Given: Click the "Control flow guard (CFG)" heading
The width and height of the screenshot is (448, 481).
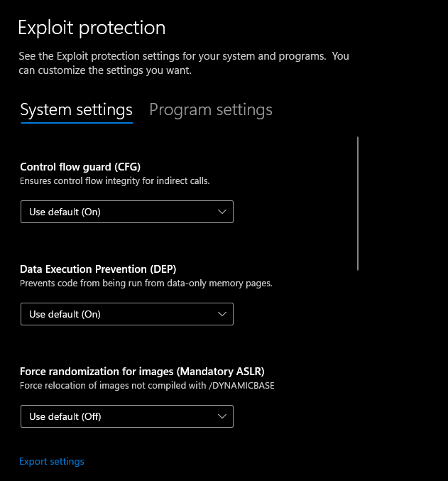Looking at the screenshot, I should click(x=80, y=168).
